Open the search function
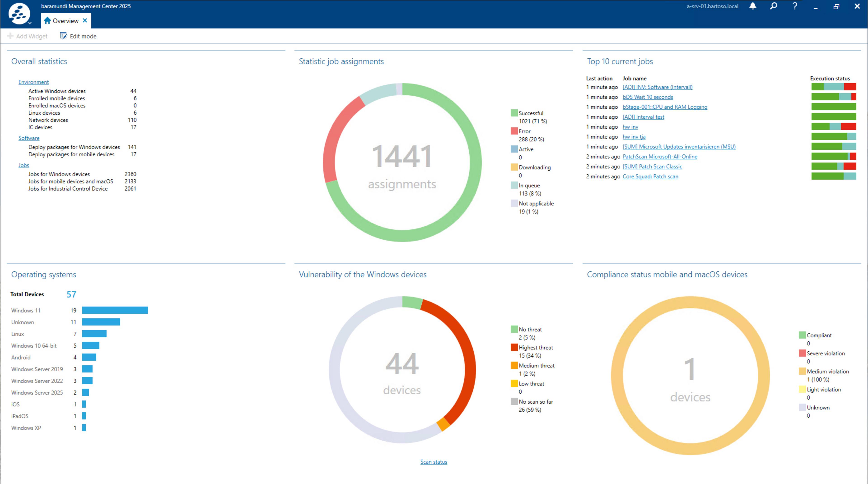The image size is (868, 484). (x=774, y=6)
